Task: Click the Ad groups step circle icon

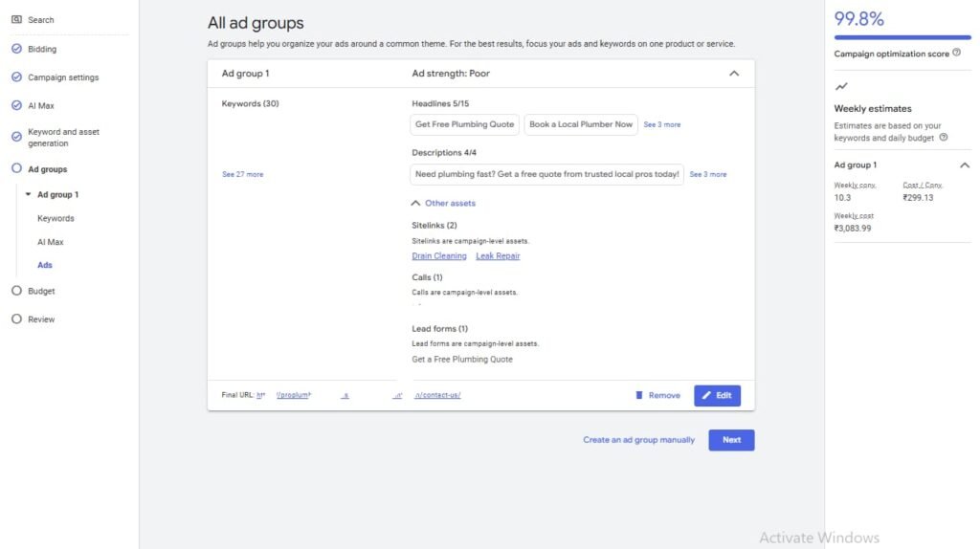Action: (x=17, y=168)
